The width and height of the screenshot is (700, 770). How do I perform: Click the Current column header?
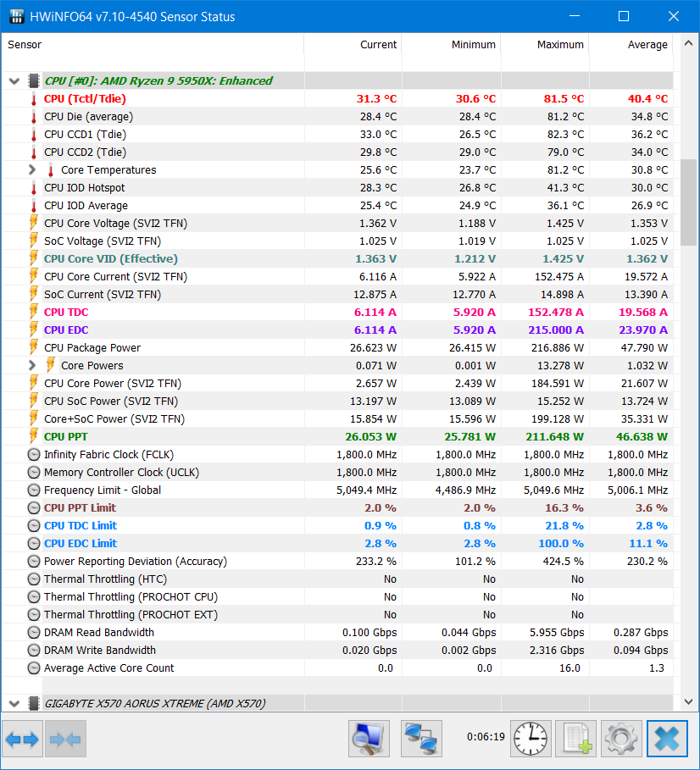pyautogui.click(x=353, y=45)
